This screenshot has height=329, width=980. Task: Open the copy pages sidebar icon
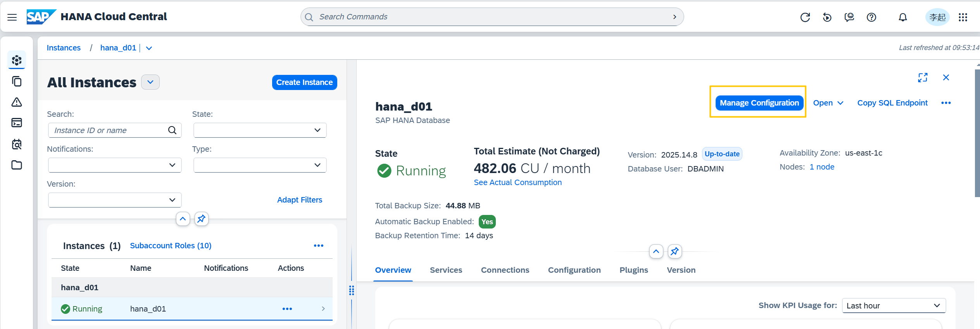(x=17, y=81)
